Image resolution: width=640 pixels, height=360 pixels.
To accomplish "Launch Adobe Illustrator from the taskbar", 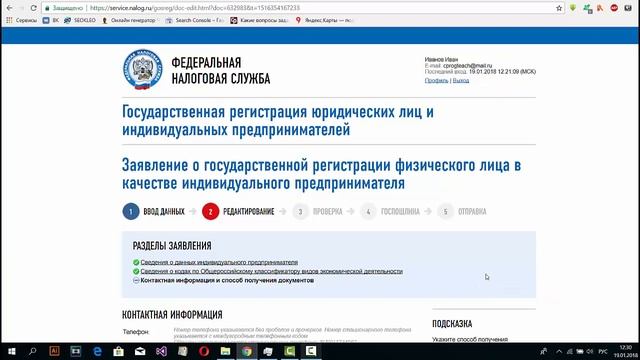I will click(54, 351).
